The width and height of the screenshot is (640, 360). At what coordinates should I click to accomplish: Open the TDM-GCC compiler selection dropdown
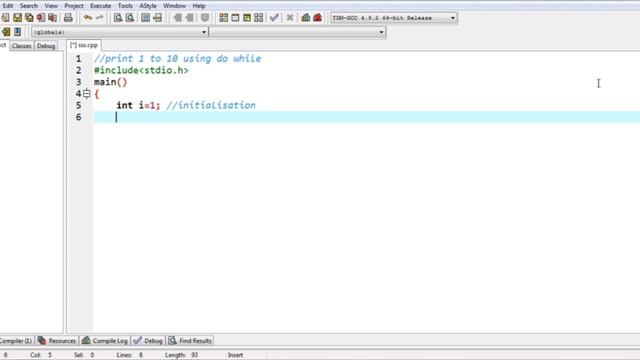[393, 18]
